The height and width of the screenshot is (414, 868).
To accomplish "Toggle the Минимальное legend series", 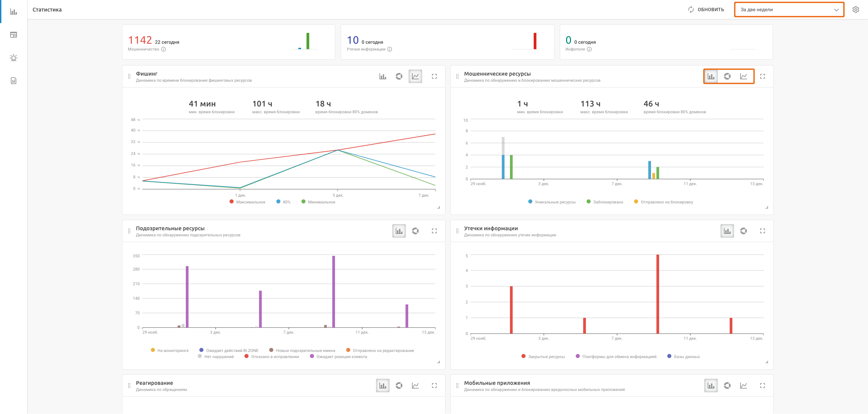I will [x=318, y=202].
